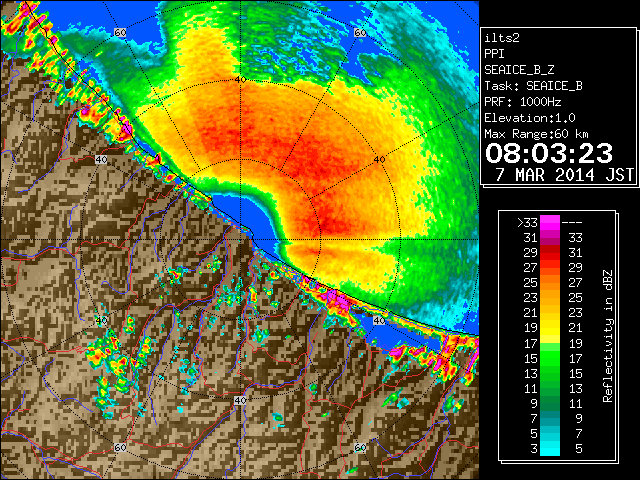This screenshot has height=480, width=640.
Task: Select the "---" label in the legend's top row
Action: 572,223
